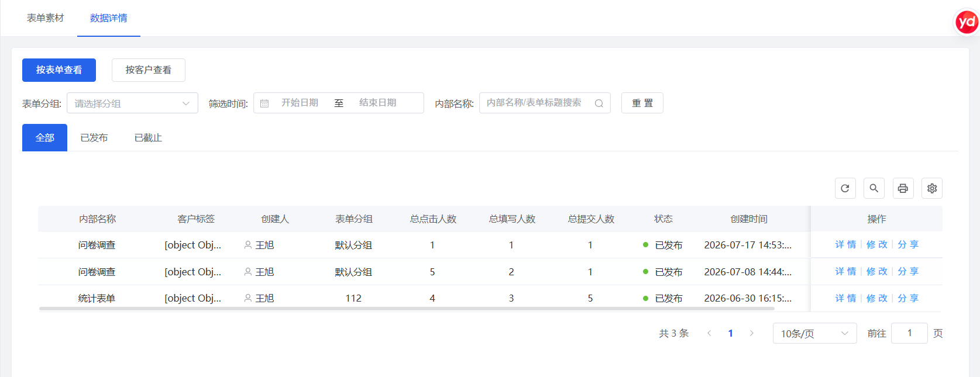Screen dimensions: 980x377
Task: Click the 总提交人数 column header
Action: [x=591, y=219]
